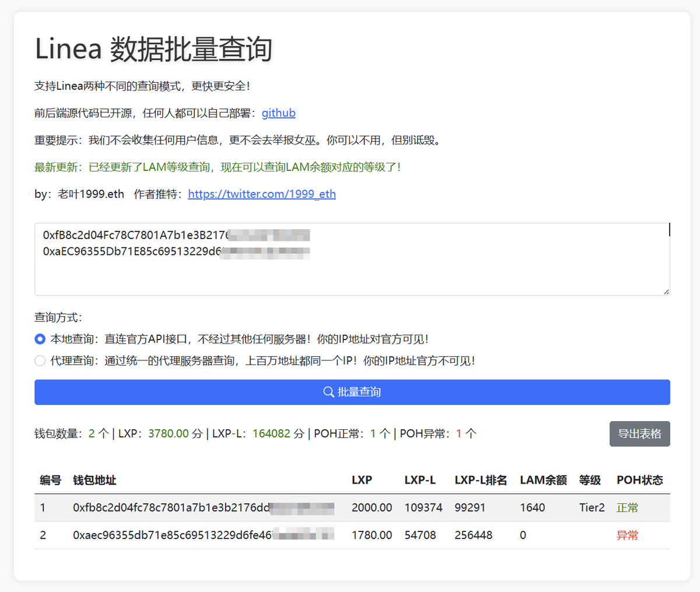Click the 1640 LAM balance cell
700x592 pixels.
click(533, 507)
